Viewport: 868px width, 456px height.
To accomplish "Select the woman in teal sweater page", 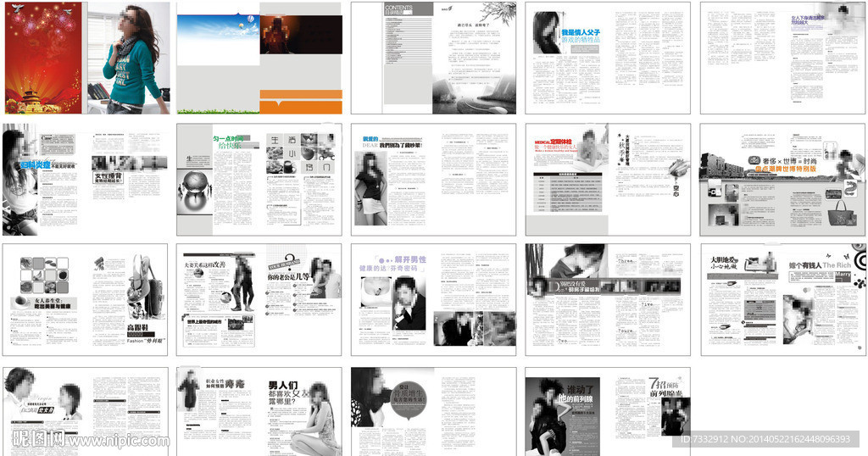I will [x=129, y=58].
